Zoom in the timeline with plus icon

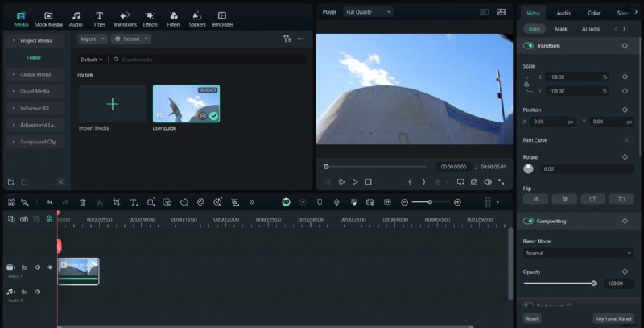(457, 202)
